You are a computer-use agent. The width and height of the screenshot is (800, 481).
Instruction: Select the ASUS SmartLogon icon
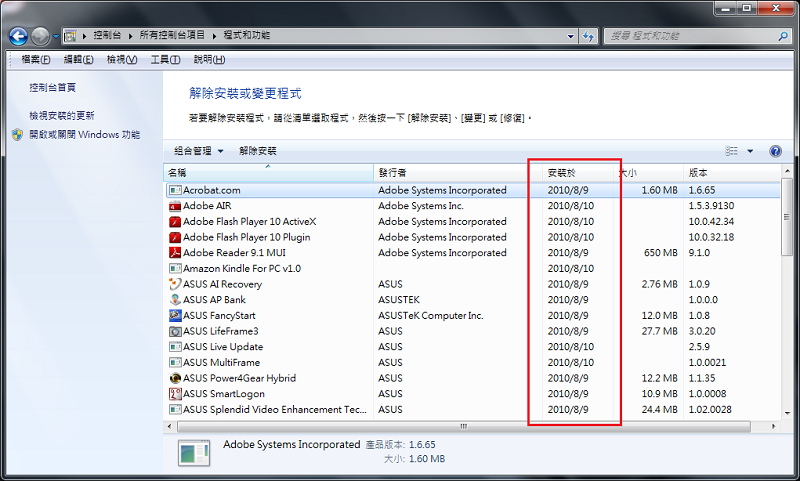[x=175, y=394]
